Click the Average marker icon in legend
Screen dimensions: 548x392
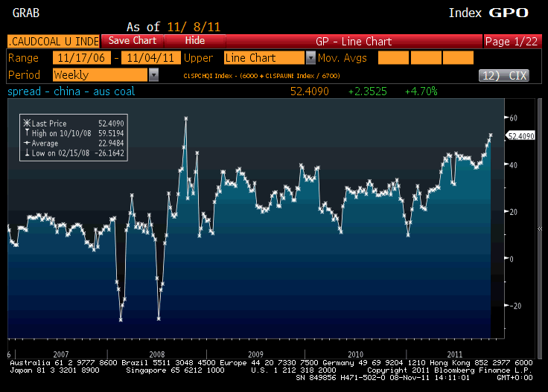click(x=28, y=143)
